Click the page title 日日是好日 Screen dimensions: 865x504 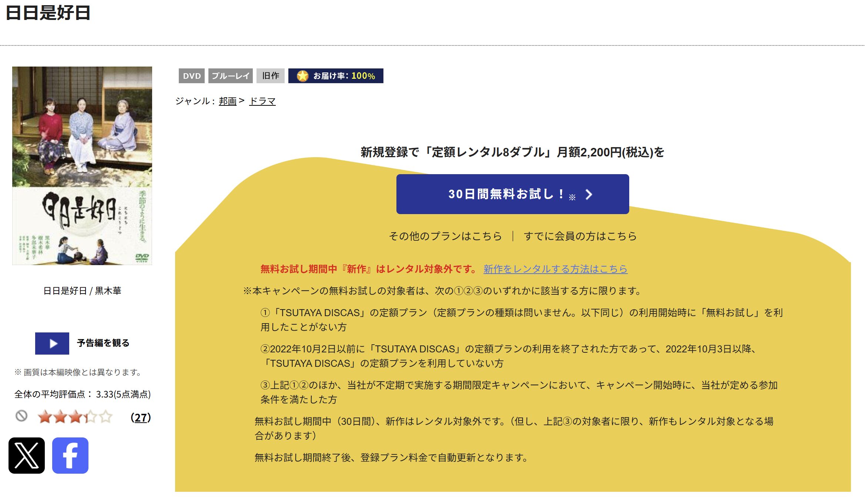coord(48,13)
